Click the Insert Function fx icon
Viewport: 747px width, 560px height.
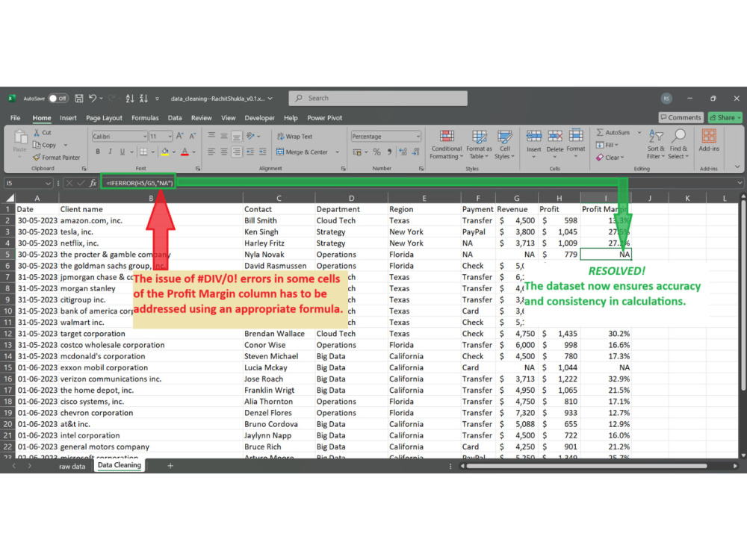pyautogui.click(x=93, y=183)
